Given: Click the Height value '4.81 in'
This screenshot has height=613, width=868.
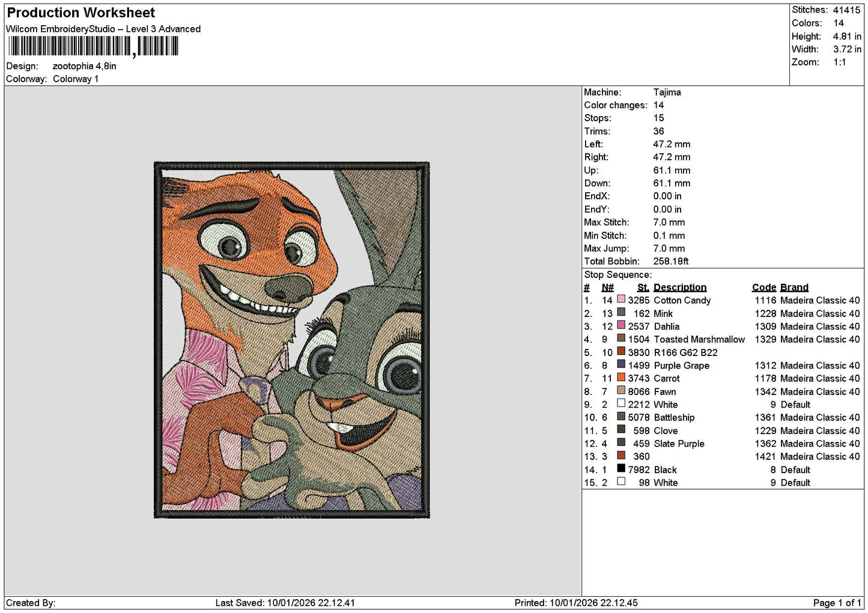Looking at the screenshot, I should click(x=847, y=36).
